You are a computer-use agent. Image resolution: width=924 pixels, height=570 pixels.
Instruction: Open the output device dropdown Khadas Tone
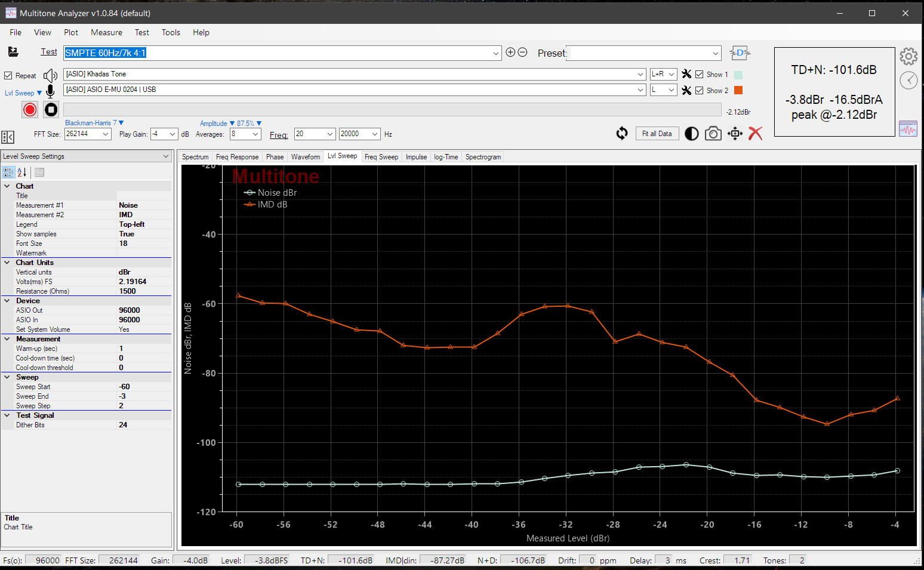click(640, 75)
